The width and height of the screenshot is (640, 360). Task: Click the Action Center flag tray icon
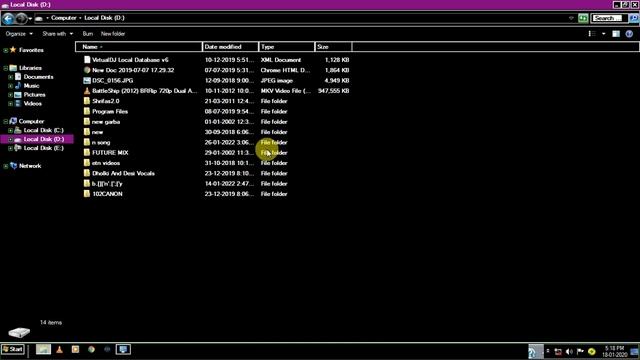pyautogui.click(x=580, y=351)
